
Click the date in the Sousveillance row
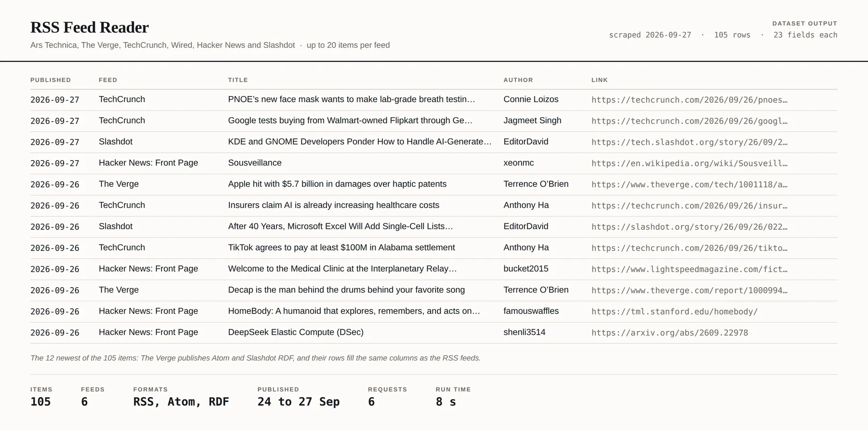(x=55, y=164)
